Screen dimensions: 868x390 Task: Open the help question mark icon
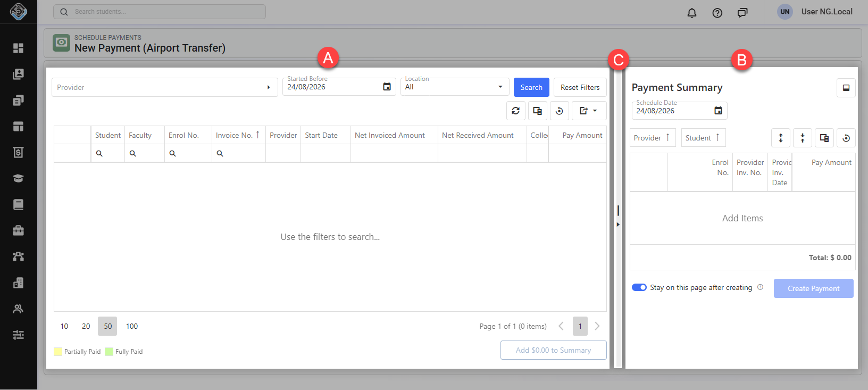click(717, 13)
